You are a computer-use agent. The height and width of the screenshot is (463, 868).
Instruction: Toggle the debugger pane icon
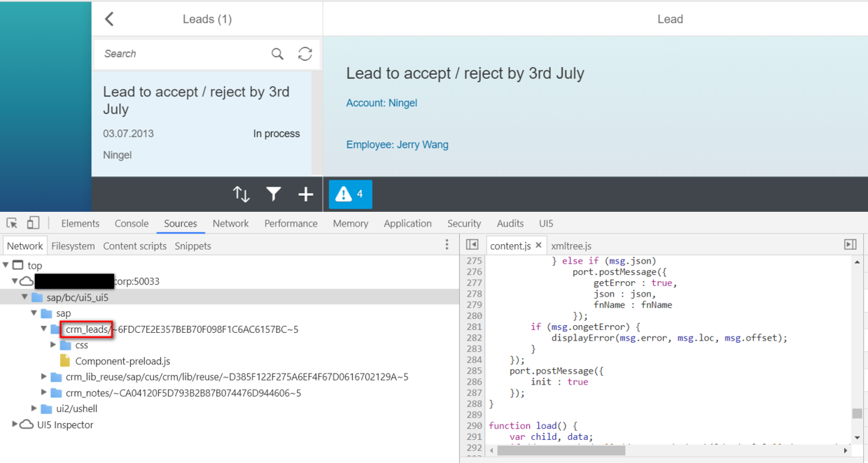click(x=850, y=245)
